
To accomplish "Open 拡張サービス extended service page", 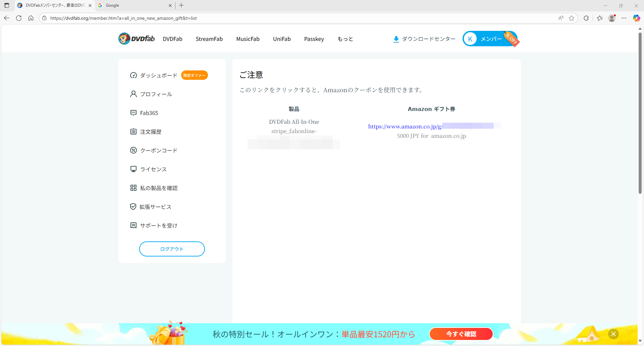I will click(x=155, y=207).
